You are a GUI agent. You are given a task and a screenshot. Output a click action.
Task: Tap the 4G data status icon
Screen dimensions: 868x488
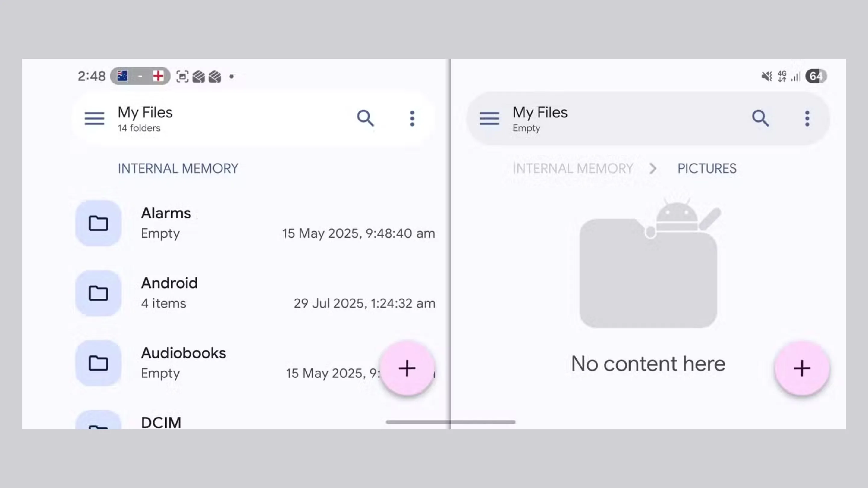tap(782, 77)
